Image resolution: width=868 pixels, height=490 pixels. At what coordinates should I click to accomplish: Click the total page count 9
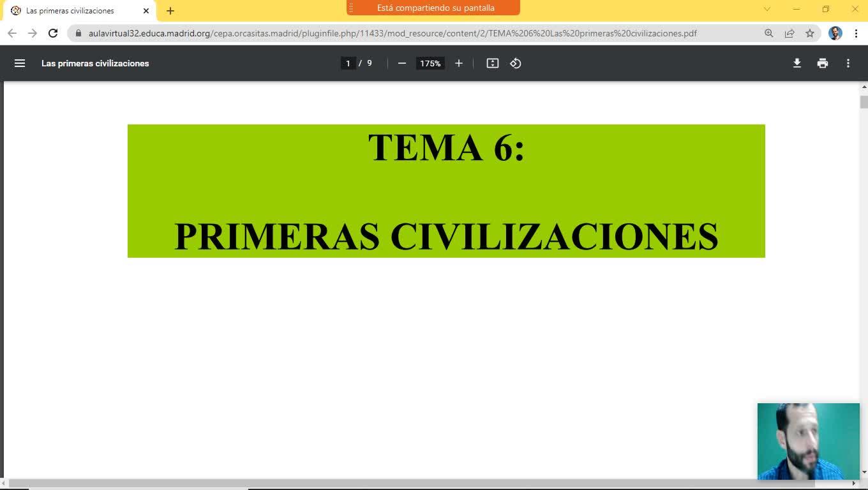point(370,63)
